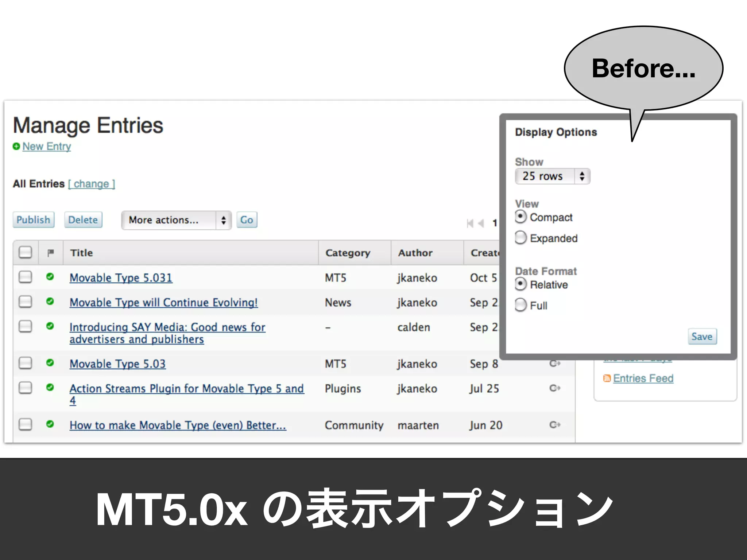The height and width of the screenshot is (560, 747).
Task: Choose the Full date format option
Action: 521,305
